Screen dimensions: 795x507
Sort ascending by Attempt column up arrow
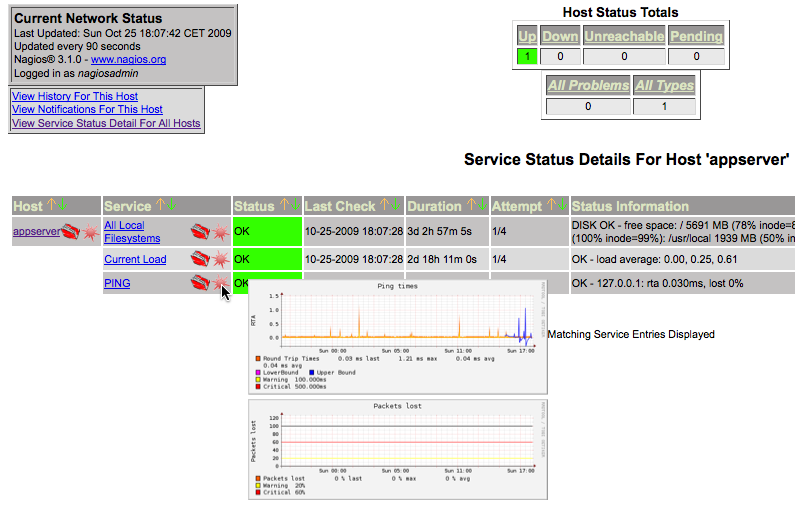550,206
